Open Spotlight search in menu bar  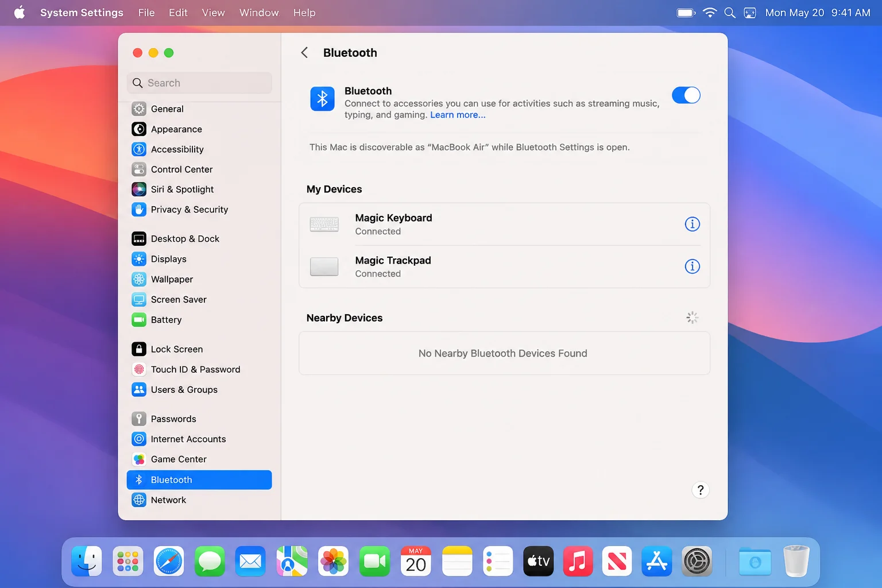pos(730,13)
